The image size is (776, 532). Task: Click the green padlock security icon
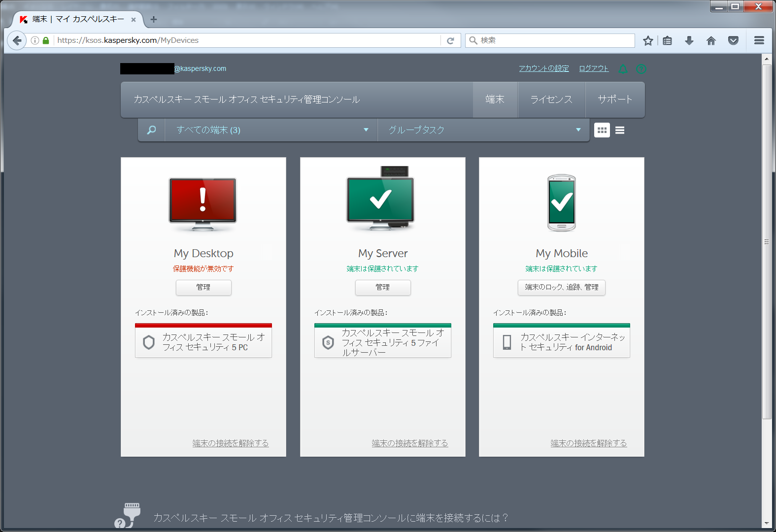point(46,40)
